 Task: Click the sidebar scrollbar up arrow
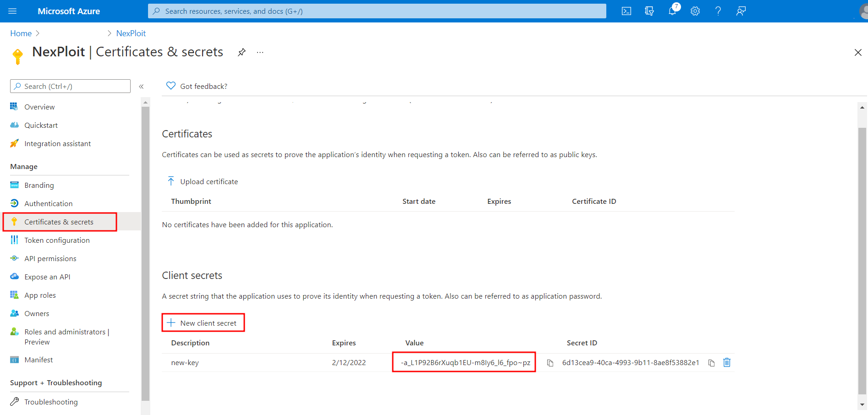point(145,102)
